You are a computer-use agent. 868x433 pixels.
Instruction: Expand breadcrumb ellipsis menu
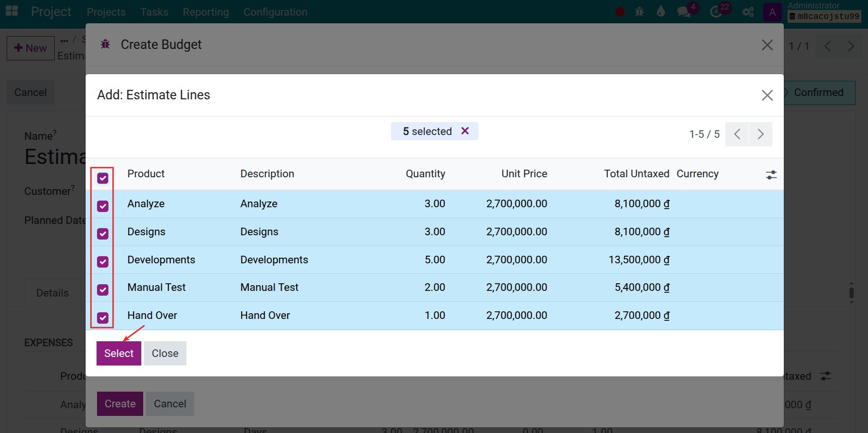[x=64, y=40]
